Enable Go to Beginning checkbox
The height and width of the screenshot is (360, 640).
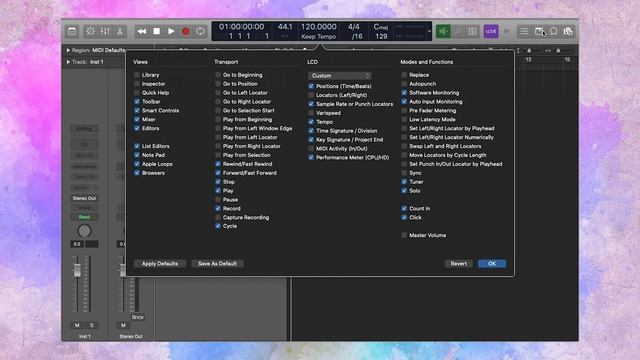coord(218,75)
